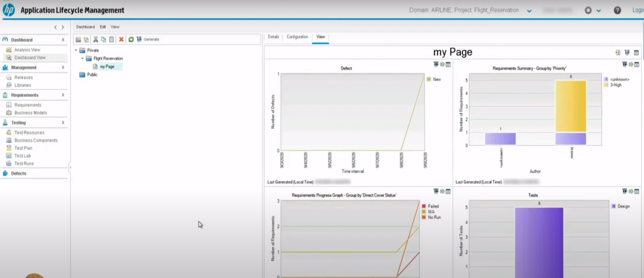644x278 pixels.
Task: Click the Copy icon in toolbar
Action: click(x=103, y=39)
